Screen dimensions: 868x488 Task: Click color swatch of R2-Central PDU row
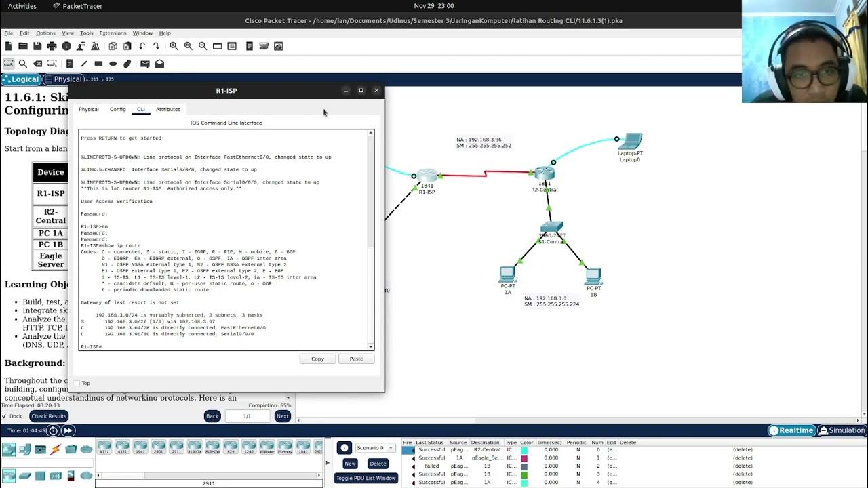(524, 450)
